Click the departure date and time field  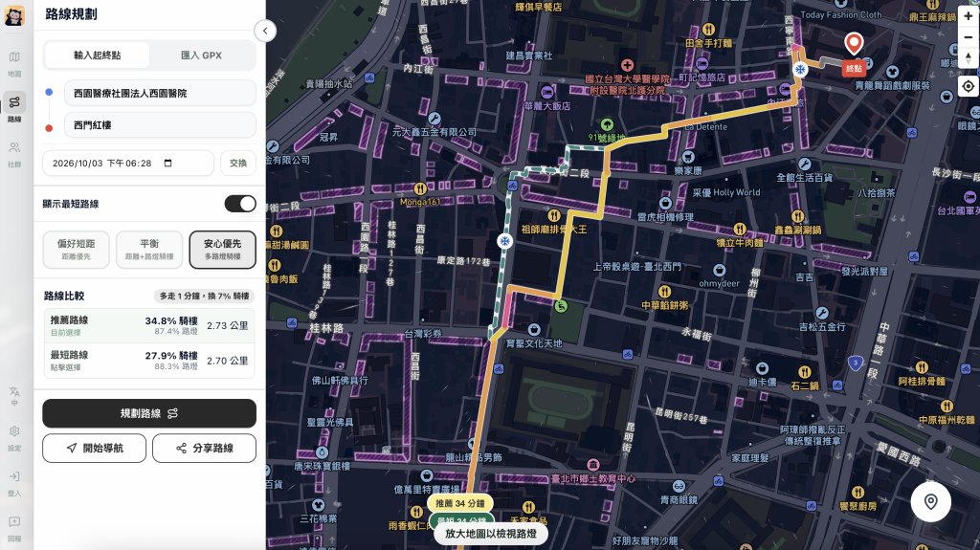(x=128, y=164)
